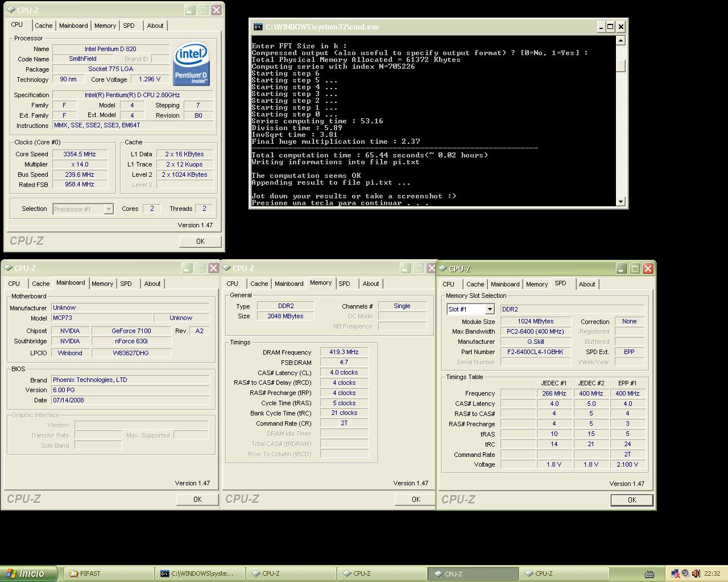This screenshot has width=728, height=582.
Task: Click taskbar clock showing 22:32
Action: [712, 573]
